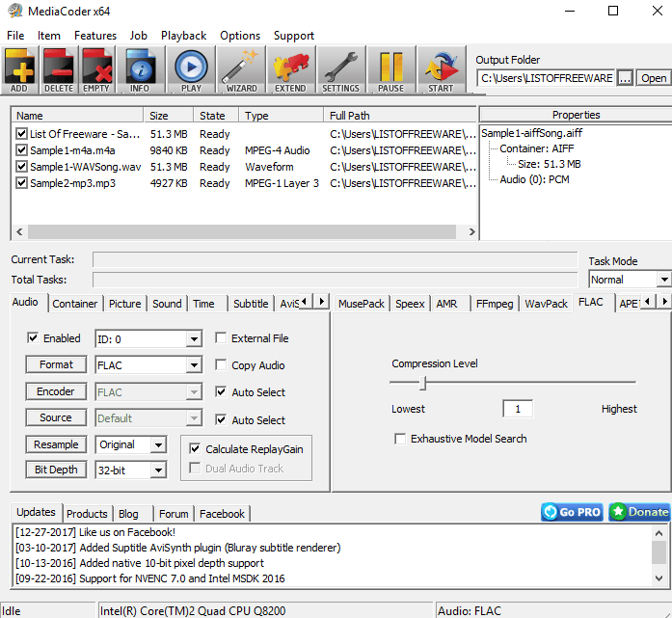Launch the WIZARD toolbar icon

[x=241, y=70]
